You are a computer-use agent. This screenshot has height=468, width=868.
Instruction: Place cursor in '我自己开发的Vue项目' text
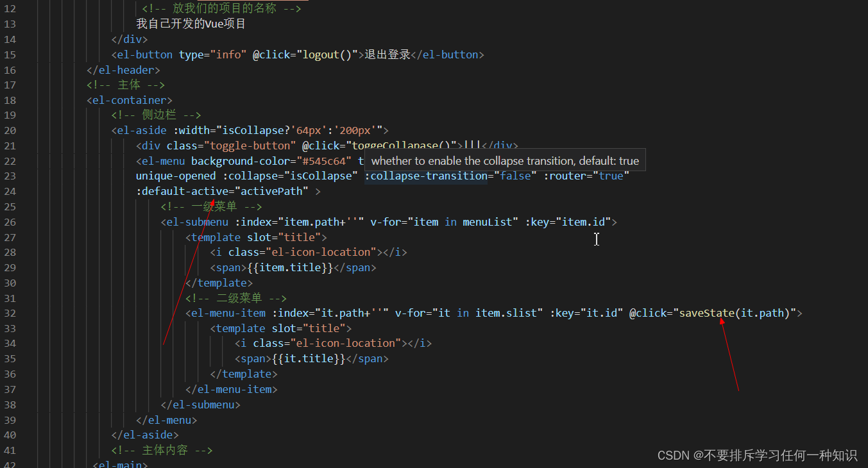pos(191,24)
